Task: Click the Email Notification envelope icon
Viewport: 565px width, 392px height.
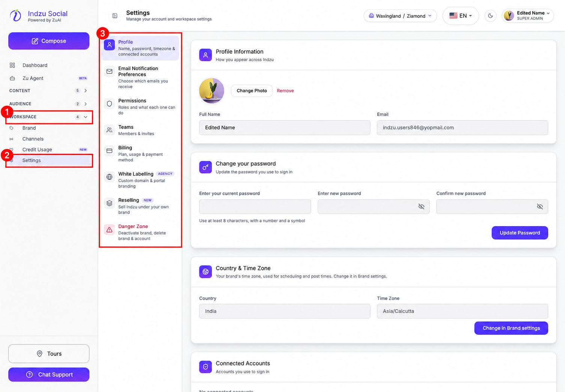Action: [x=110, y=71]
